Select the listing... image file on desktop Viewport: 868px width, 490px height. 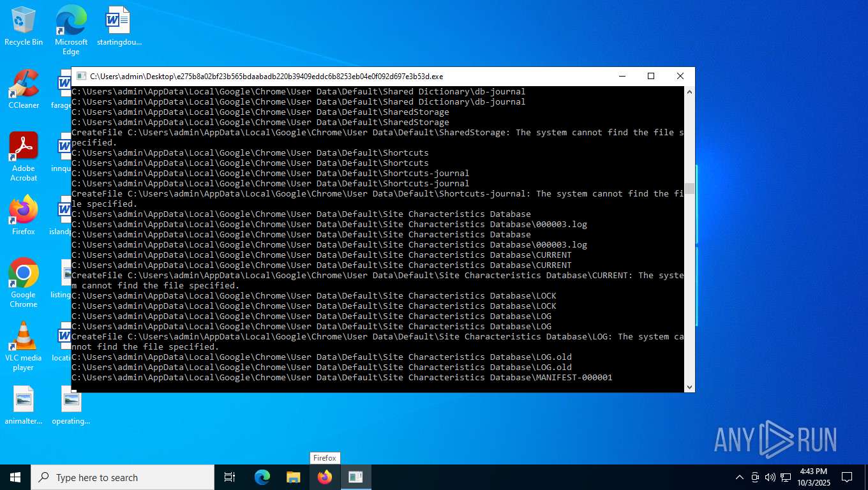(63, 279)
